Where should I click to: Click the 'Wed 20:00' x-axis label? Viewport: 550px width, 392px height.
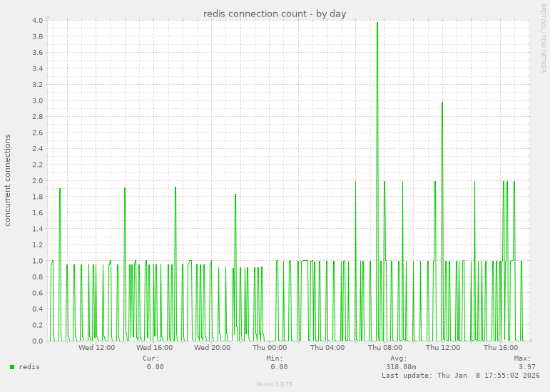(x=212, y=348)
